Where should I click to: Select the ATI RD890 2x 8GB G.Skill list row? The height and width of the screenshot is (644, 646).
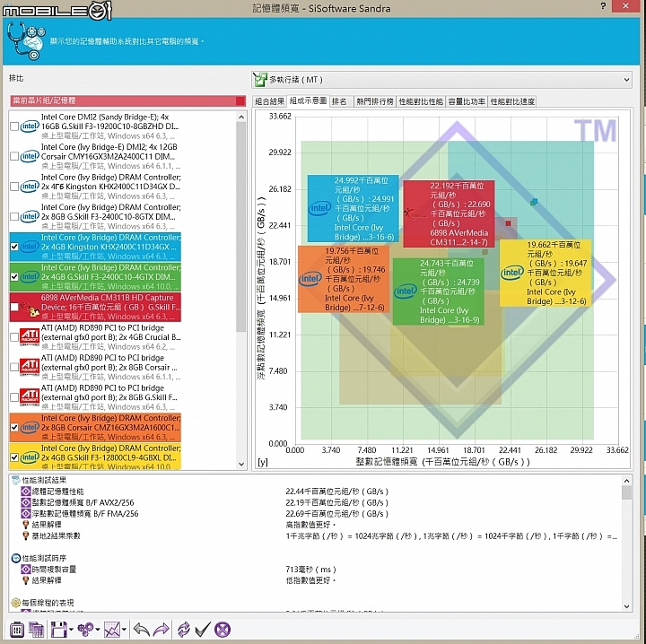pyautogui.click(x=95, y=397)
